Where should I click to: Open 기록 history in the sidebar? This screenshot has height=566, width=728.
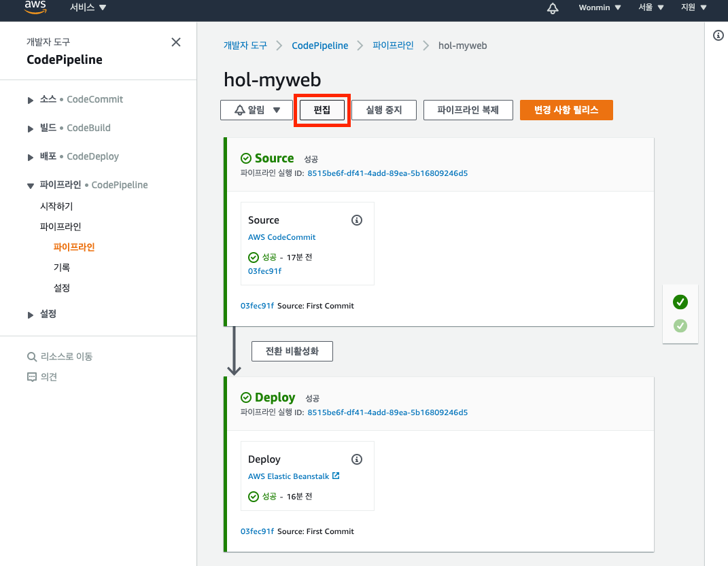[x=62, y=267]
